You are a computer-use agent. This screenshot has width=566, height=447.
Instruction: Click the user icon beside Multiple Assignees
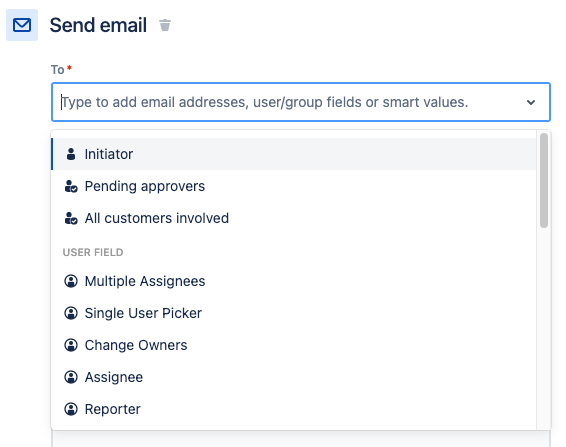(71, 281)
